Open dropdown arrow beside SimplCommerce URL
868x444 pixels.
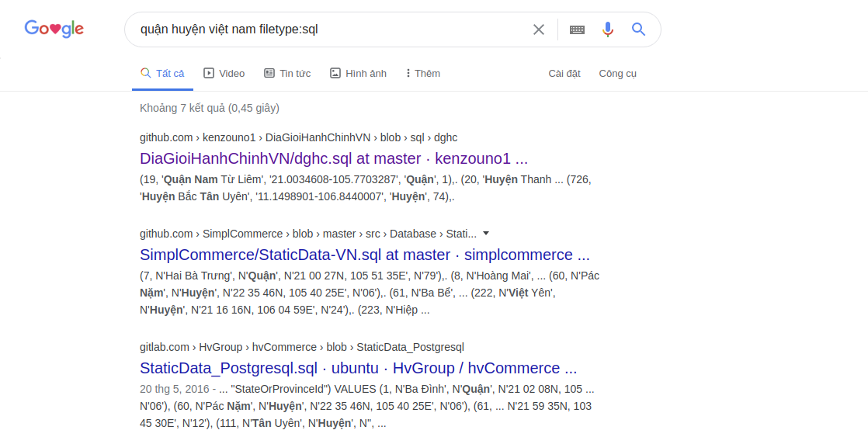point(486,233)
